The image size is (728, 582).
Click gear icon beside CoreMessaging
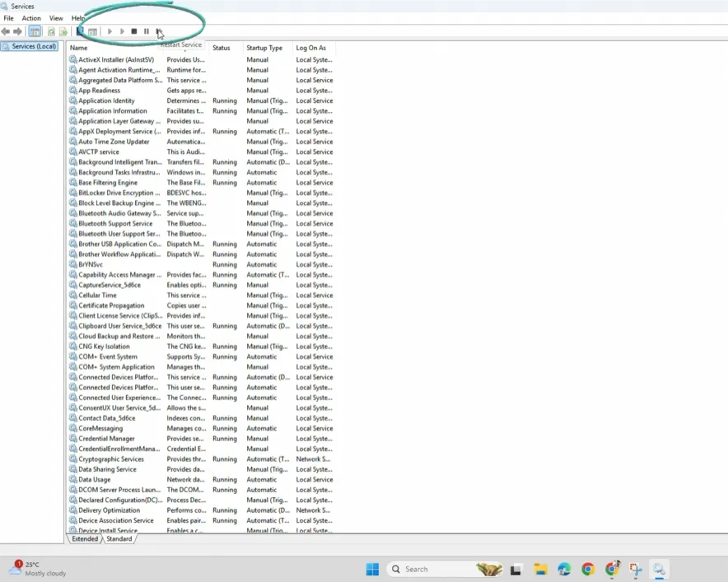coord(73,428)
